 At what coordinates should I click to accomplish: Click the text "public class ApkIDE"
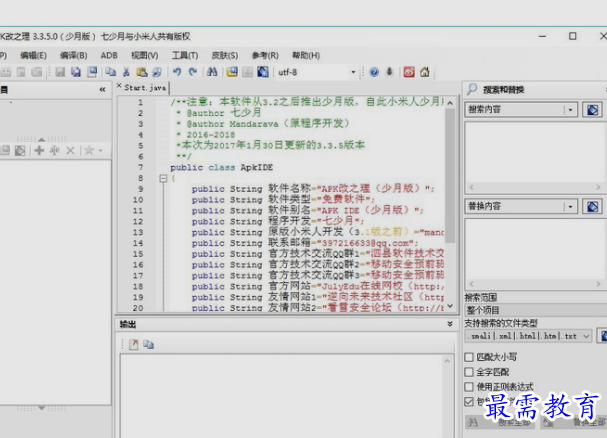221,167
